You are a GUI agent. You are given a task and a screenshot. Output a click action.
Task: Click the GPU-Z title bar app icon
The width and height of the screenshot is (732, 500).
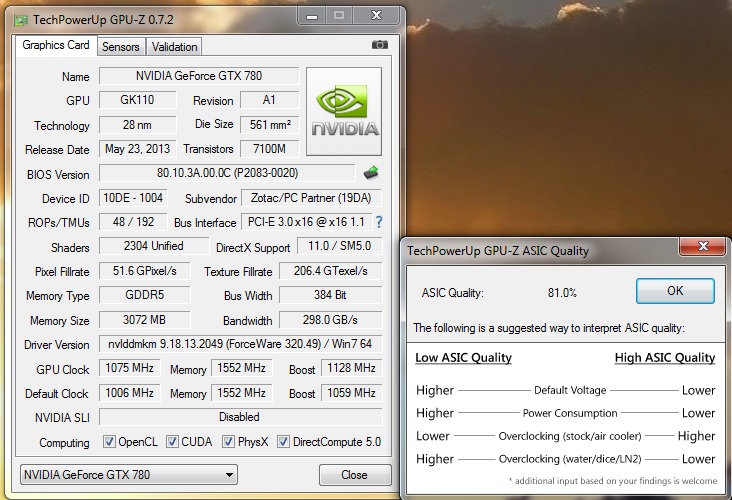click(21, 20)
